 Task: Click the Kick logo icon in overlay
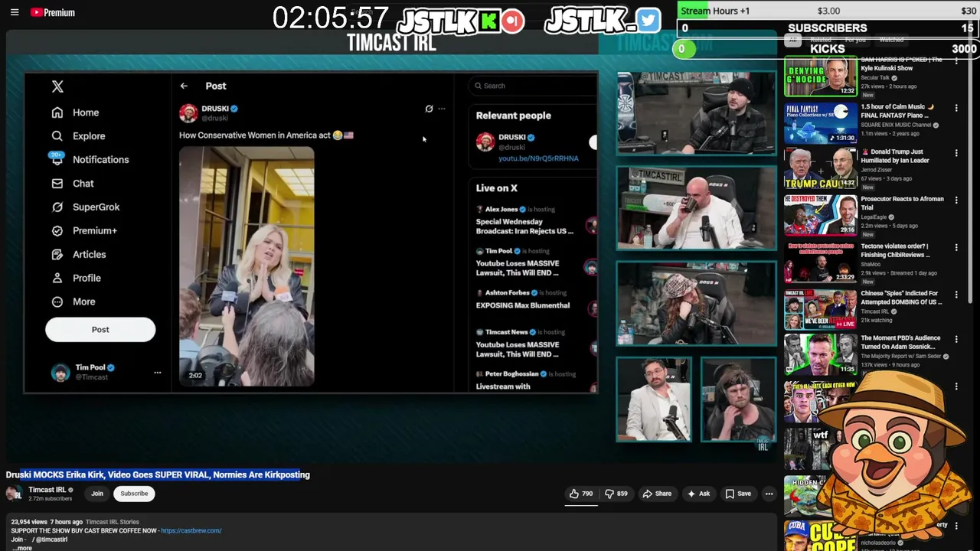point(488,21)
